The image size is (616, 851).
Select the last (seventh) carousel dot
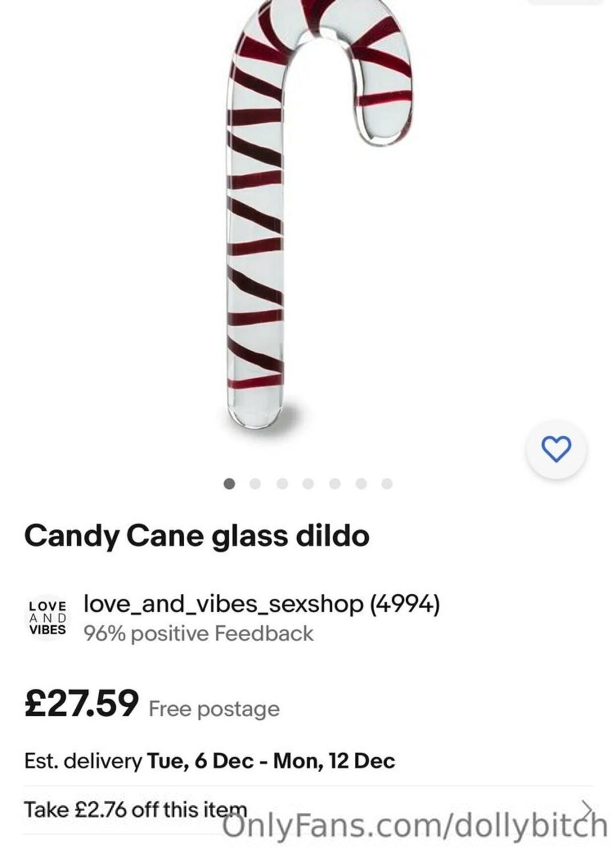(387, 484)
